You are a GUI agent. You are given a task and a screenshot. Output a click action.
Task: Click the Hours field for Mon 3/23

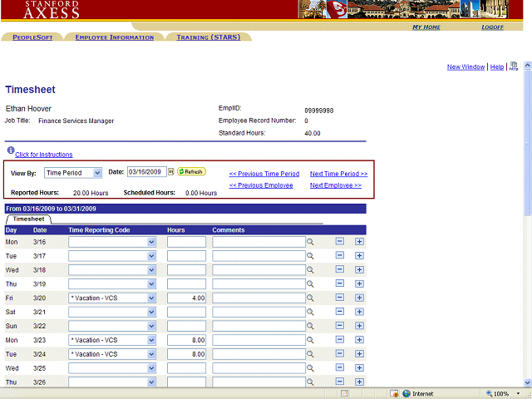(186, 340)
